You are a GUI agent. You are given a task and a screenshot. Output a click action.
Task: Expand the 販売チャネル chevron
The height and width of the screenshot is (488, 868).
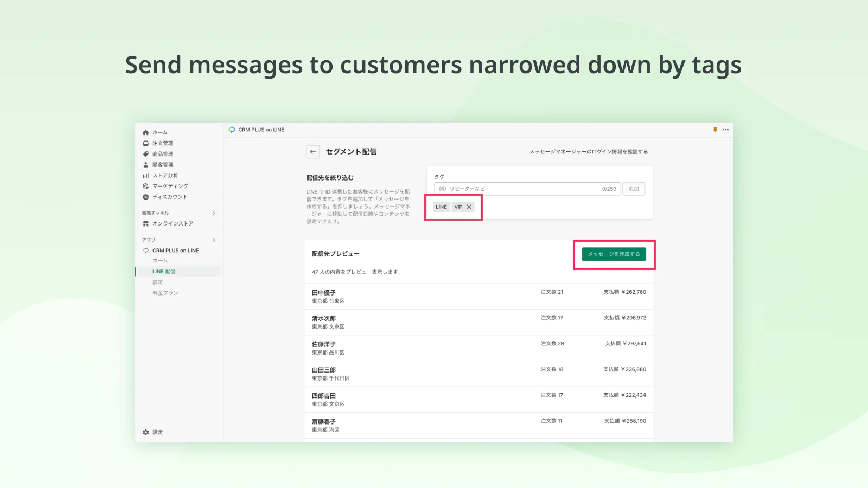tap(214, 213)
